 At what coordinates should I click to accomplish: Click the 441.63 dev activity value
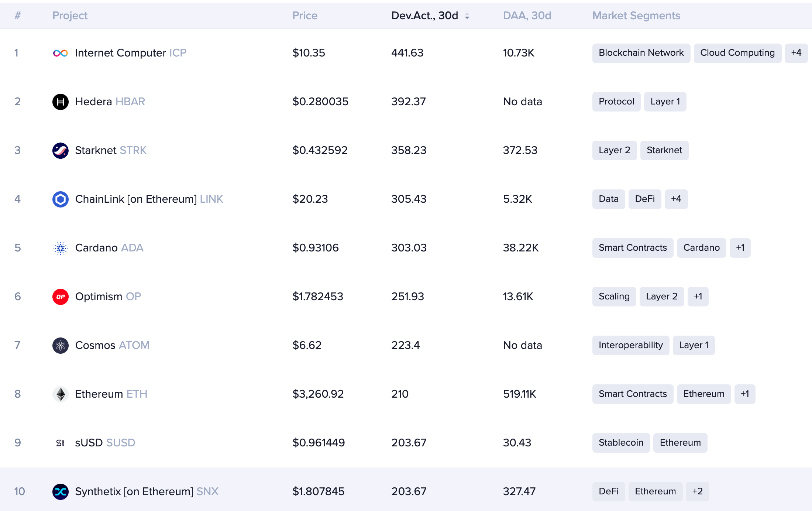(x=407, y=53)
